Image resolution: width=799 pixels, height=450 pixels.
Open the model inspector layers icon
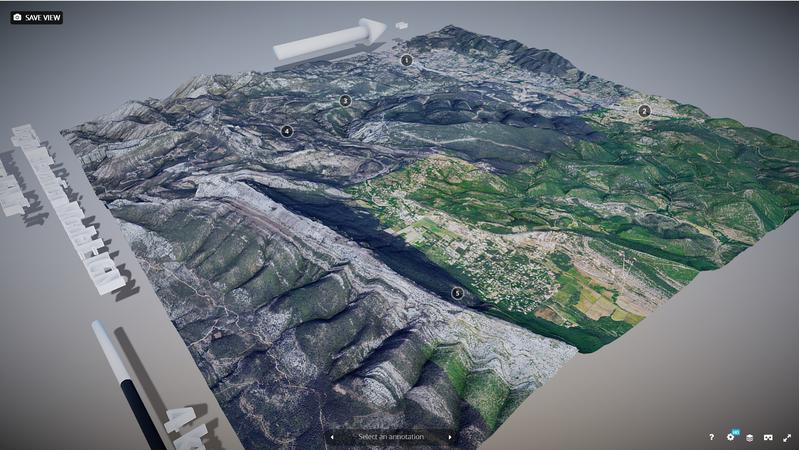(x=749, y=437)
